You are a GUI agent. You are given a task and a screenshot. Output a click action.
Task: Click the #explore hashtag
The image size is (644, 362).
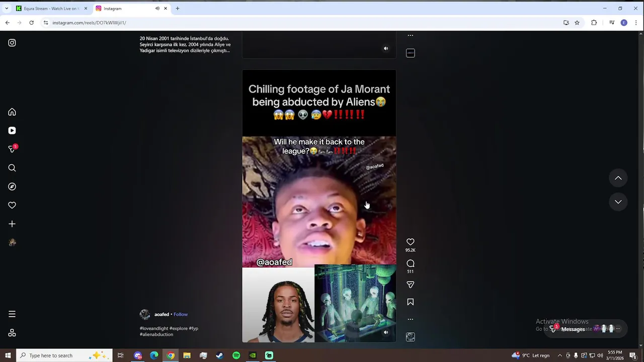pos(179,328)
